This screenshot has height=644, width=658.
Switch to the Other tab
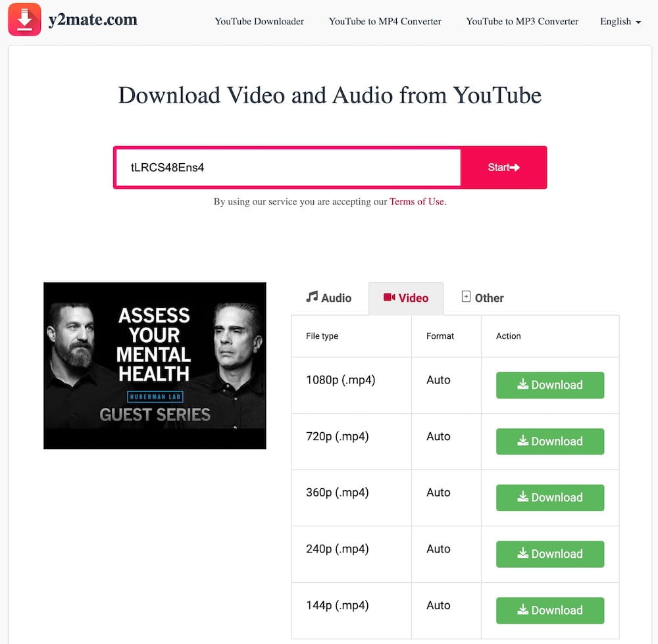pyautogui.click(x=482, y=298)
